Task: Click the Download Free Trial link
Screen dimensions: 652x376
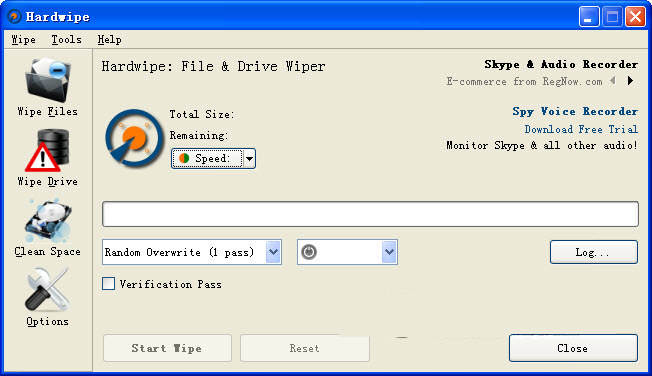Action: 581,129
